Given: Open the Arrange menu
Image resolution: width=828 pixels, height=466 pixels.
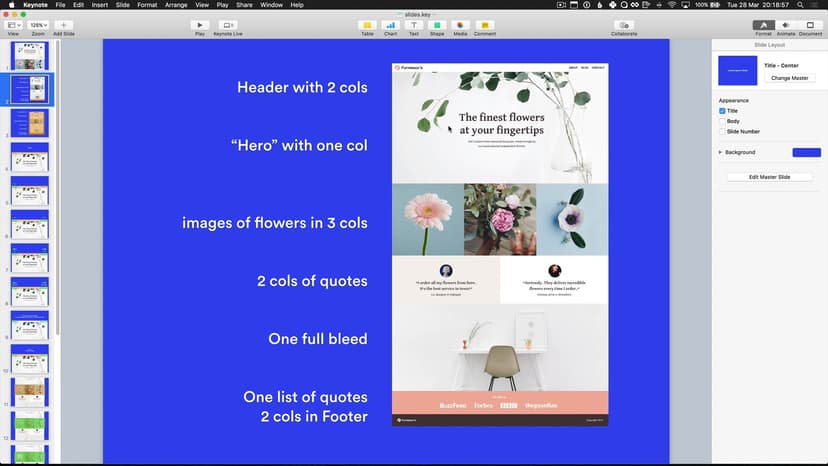Looking at the screenshot, I should click(x=176, y=5).
